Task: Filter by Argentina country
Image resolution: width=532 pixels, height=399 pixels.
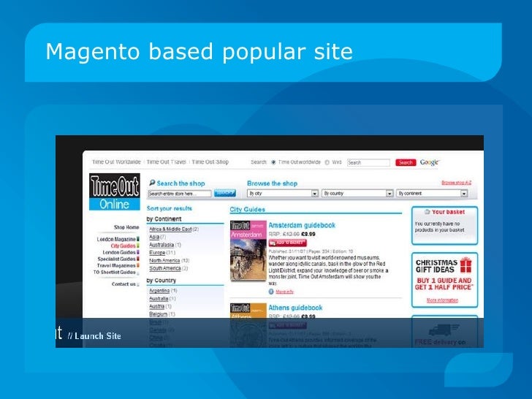Action: (x=159, y=291)
